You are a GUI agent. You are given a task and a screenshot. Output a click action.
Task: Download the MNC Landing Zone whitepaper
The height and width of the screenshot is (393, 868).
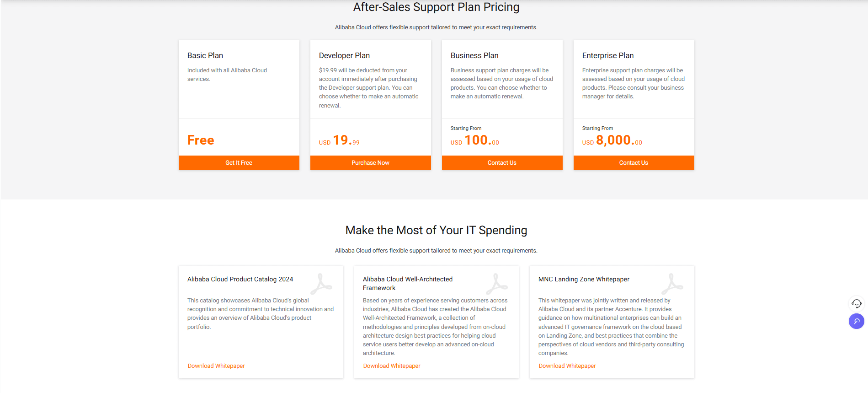coord(567,366)
